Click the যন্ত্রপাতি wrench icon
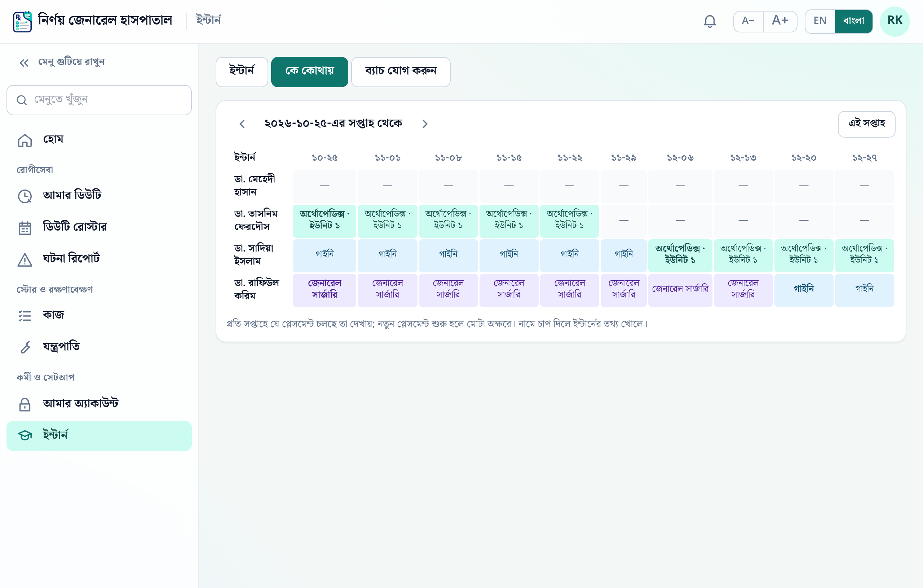923x588 pixels. coord(25,347)
